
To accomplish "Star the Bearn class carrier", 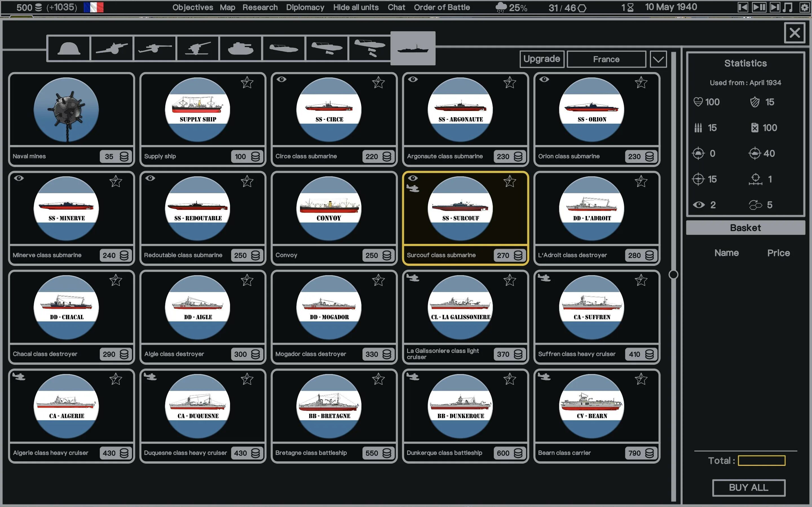I will point(641,379).
